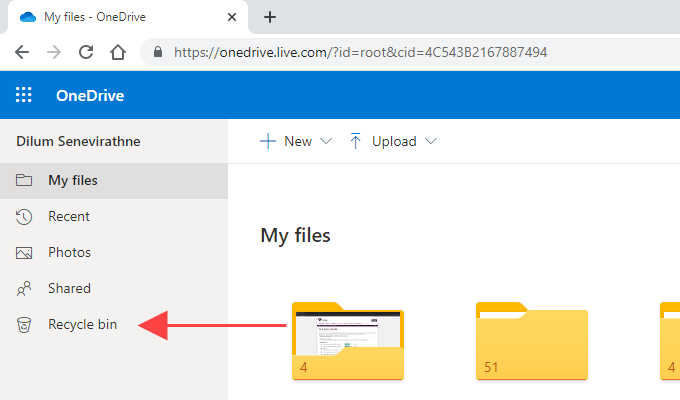The height and width of the screenshot is (400, 680).
Task: Open a new browser tab with plus
Action: 270,17
